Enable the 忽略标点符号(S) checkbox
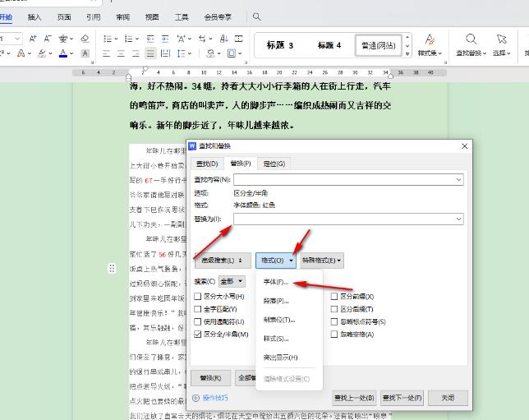529x420 pixels. (x=334, y=321)
